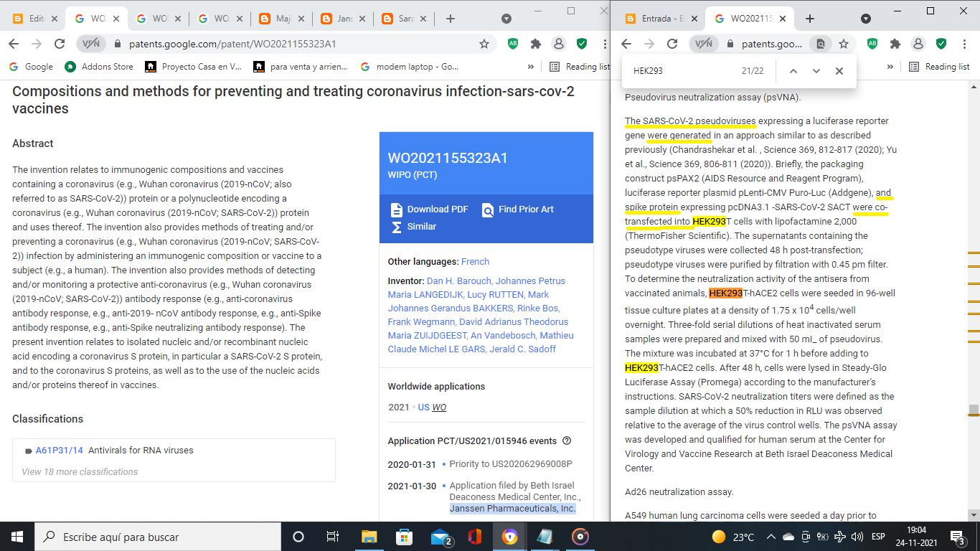Open Extensions puzzle icon in right window
Screen dimensions: 980x551
point(895,44)
